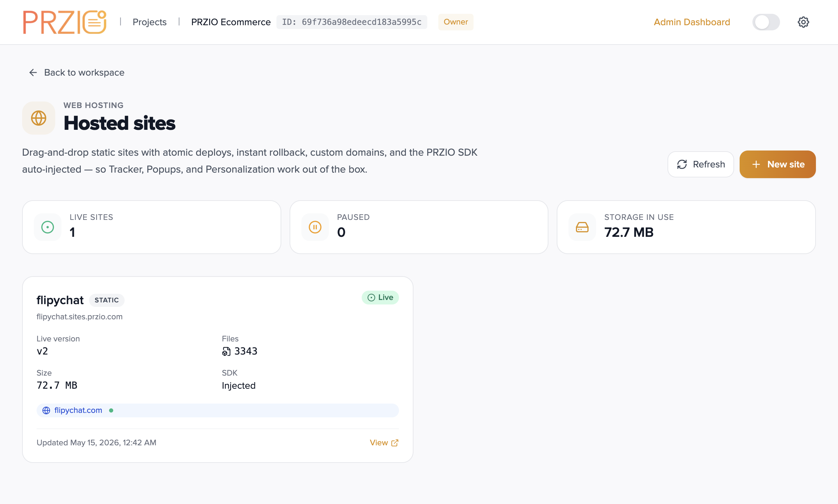Click the plus icon in New site
838x504 pixels.
coord(756,164)
